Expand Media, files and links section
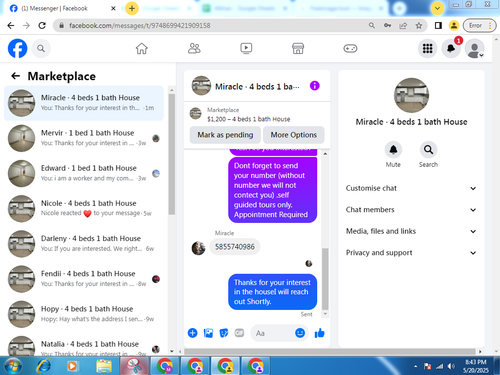The width and height of the screenshot is (500, 375). (411, 231)
